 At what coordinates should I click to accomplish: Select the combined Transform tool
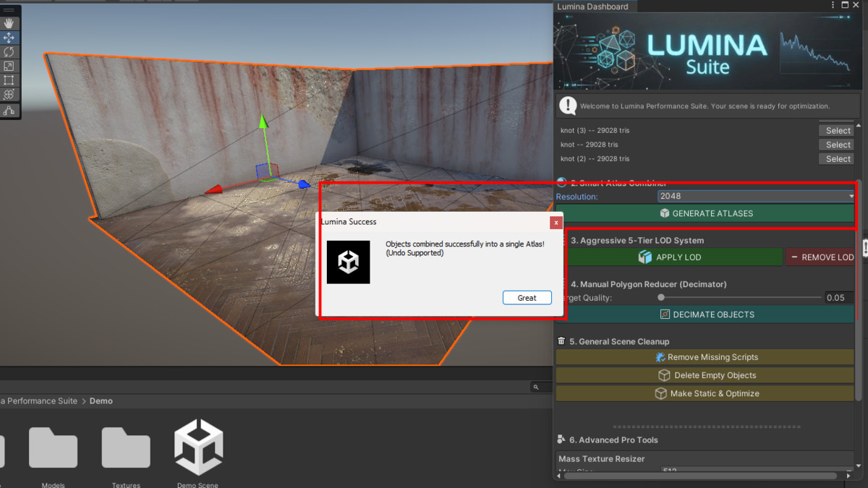pos(9,95)
